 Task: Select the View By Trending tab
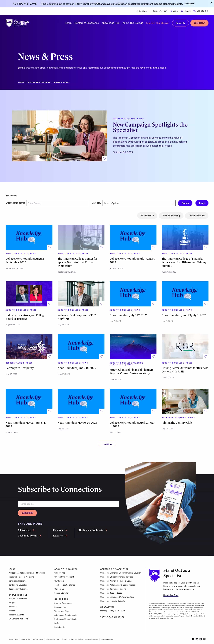coord(171,215)
